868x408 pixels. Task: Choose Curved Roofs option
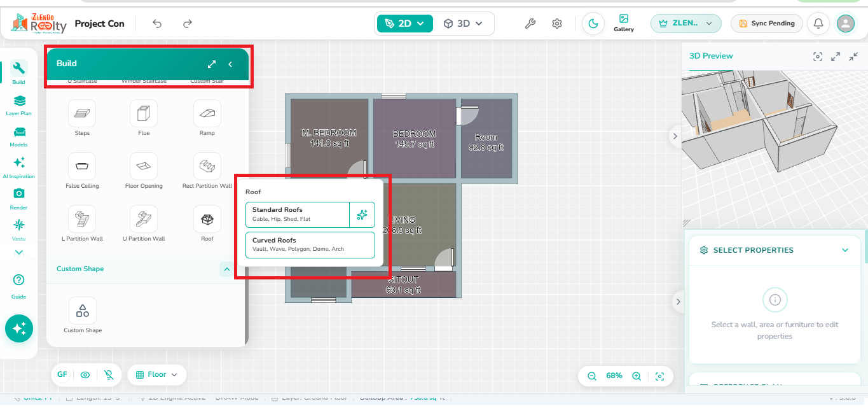(310, 245)
